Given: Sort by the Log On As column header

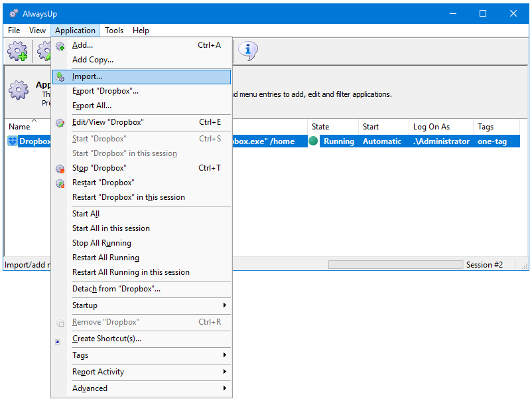Looking at the screenshot, I should click(x=440, y=127).
